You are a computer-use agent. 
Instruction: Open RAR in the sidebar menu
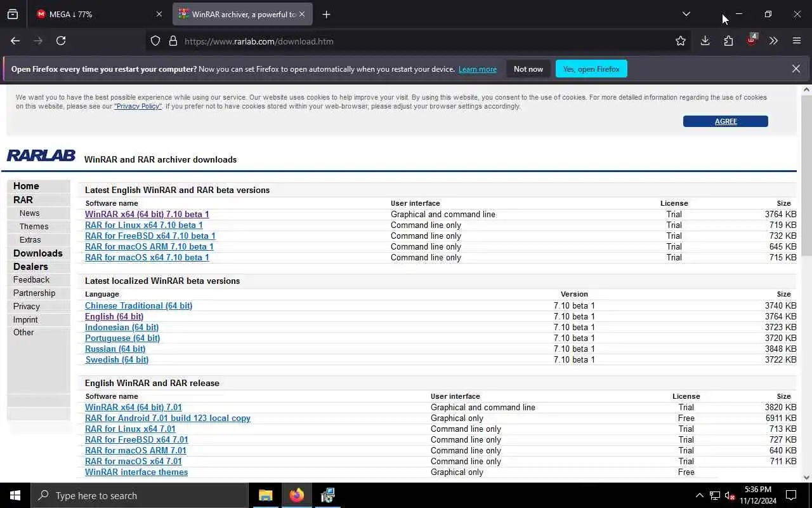coord(23,199)
